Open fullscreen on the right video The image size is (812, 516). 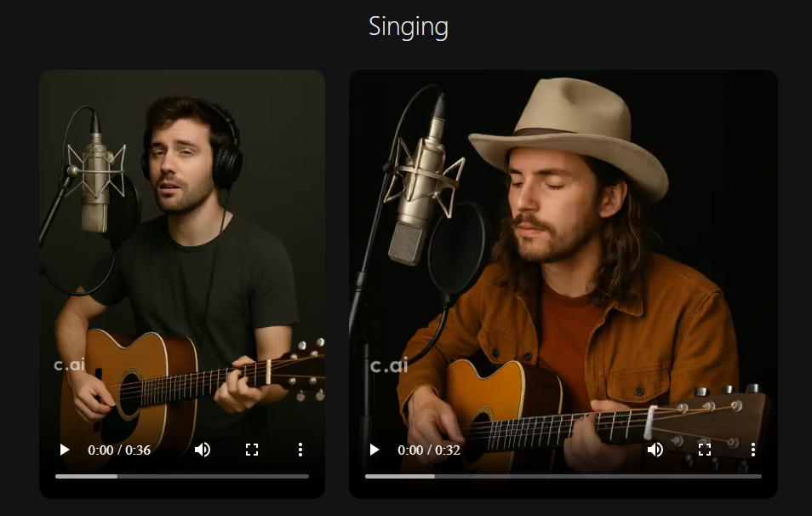tap(704, 450)
